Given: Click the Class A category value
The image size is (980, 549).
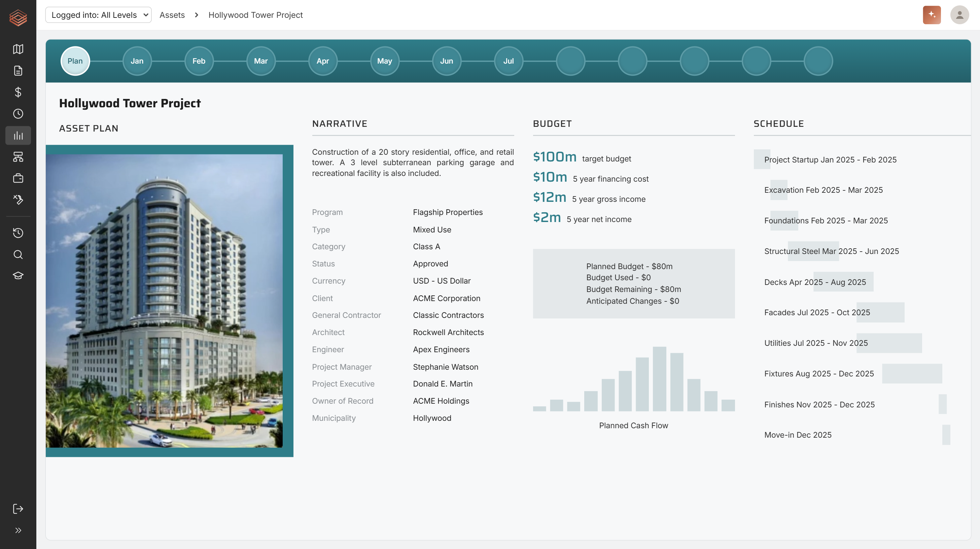Looking at the screenshot, I should (x=426, y=246).
